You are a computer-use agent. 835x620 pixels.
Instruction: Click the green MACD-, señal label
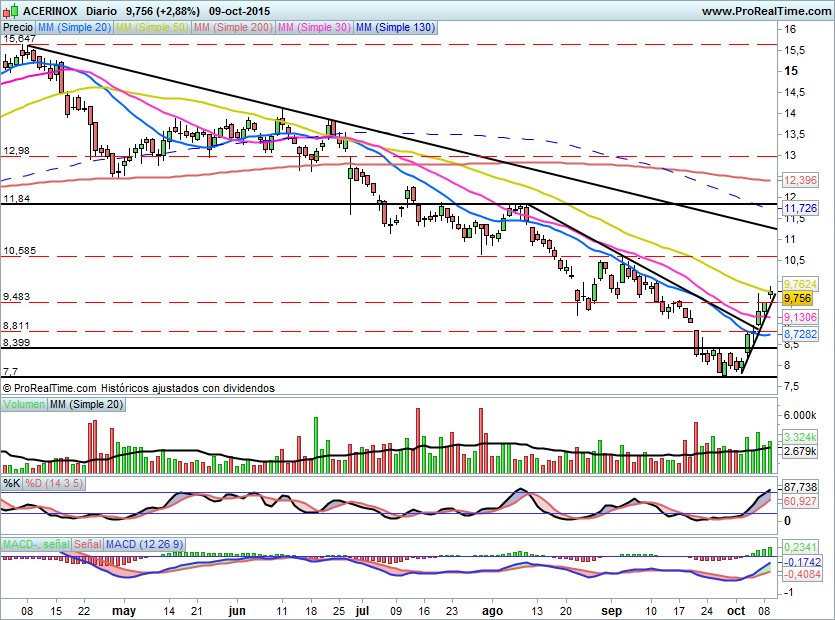tap(34, 544)
